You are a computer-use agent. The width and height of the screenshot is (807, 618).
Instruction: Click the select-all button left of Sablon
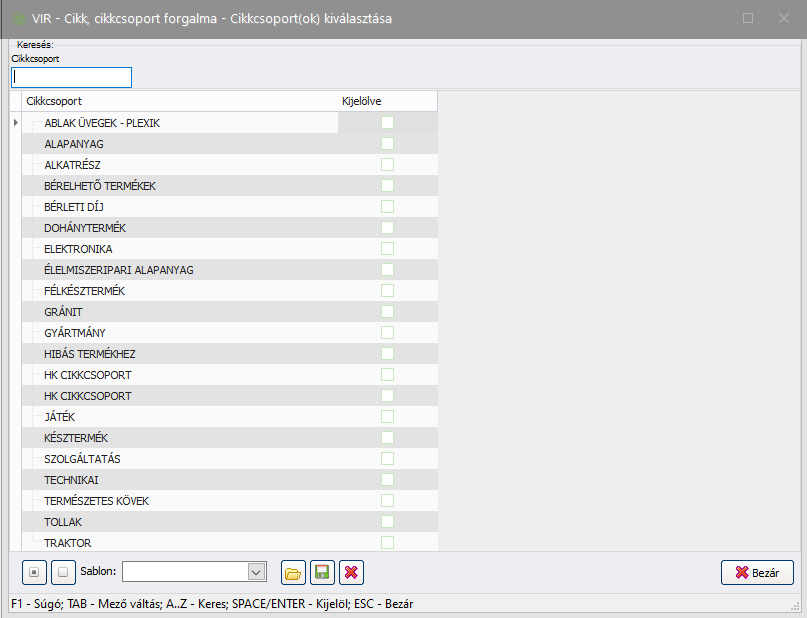[34, 572]
